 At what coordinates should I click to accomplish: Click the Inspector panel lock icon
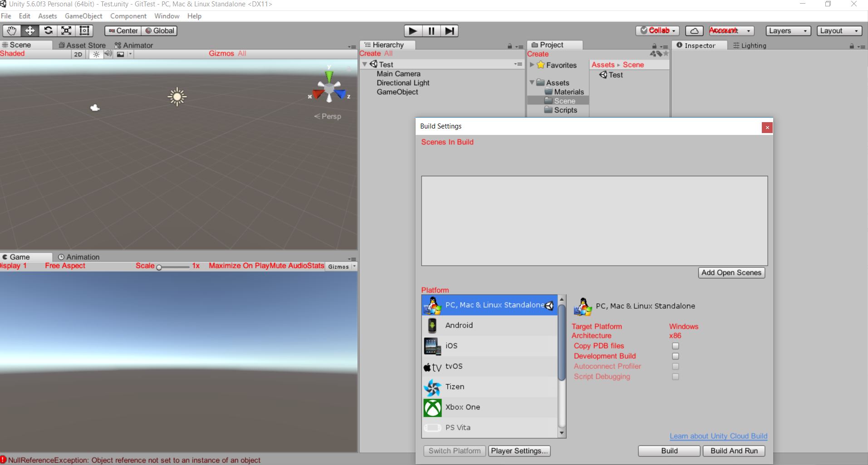pos(852,46)
